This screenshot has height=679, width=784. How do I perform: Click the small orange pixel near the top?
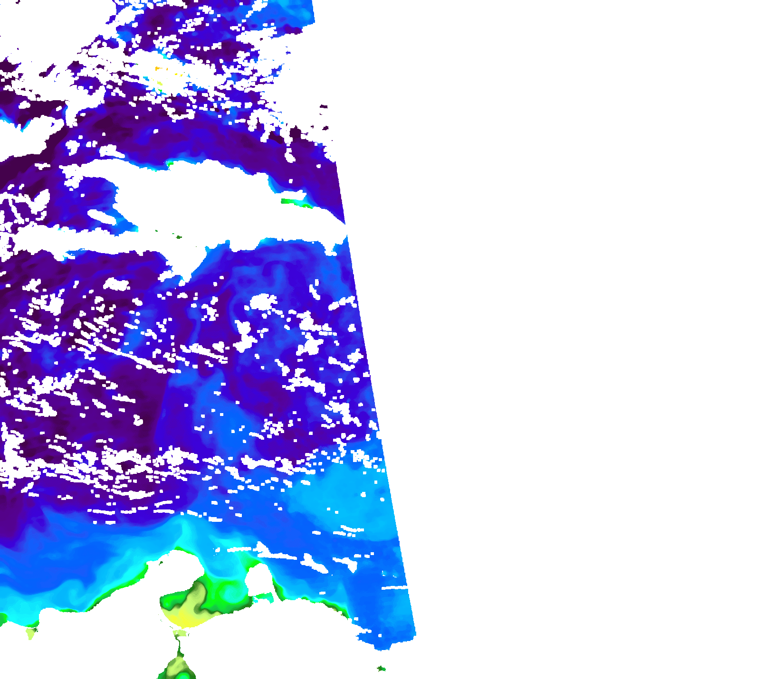pos(157,69)
